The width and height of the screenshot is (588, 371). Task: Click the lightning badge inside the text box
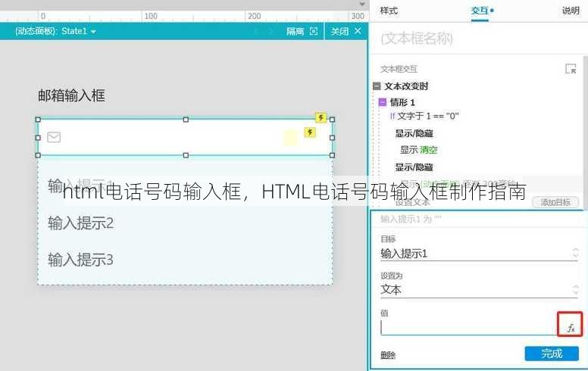click(310, 132)
